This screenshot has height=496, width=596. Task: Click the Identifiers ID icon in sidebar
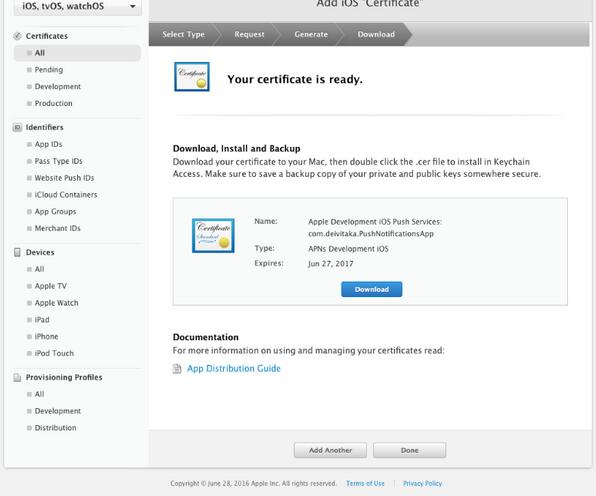pyautogui.click(x=17, y=127)
